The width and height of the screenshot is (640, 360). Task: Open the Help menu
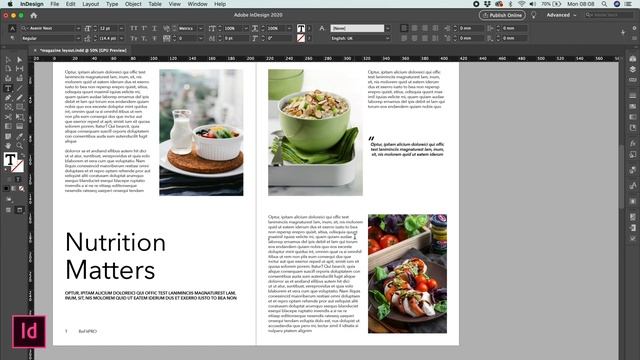[x=220, y=4]
